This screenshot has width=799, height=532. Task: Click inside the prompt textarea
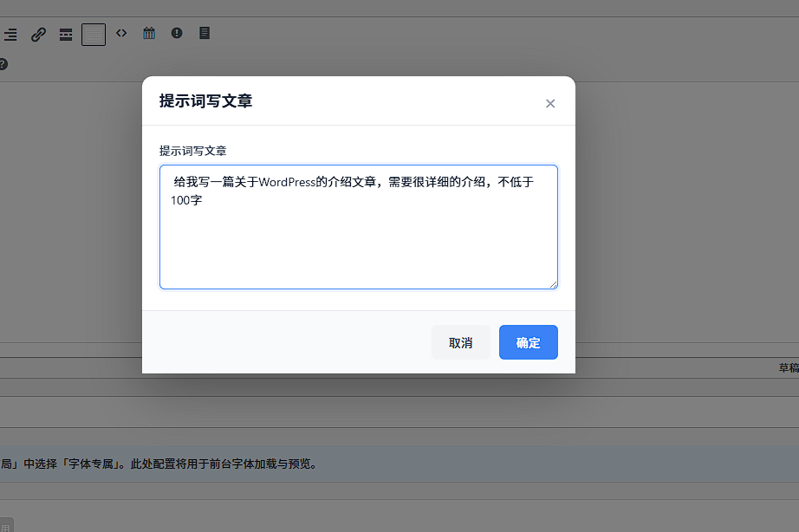(x=358, y=243)
